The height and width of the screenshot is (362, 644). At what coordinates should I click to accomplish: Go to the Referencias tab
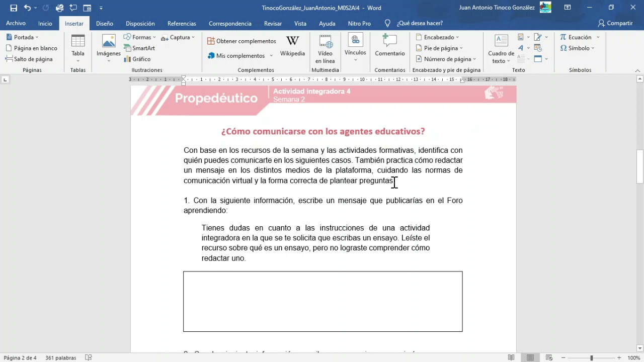182,23
